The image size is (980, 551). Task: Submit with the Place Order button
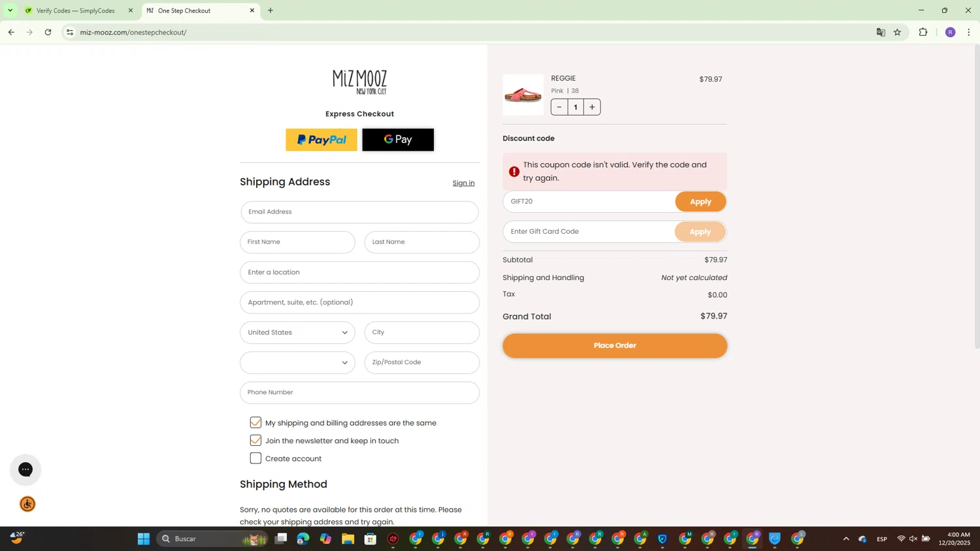pyautogui.click(x=615, y=345)
